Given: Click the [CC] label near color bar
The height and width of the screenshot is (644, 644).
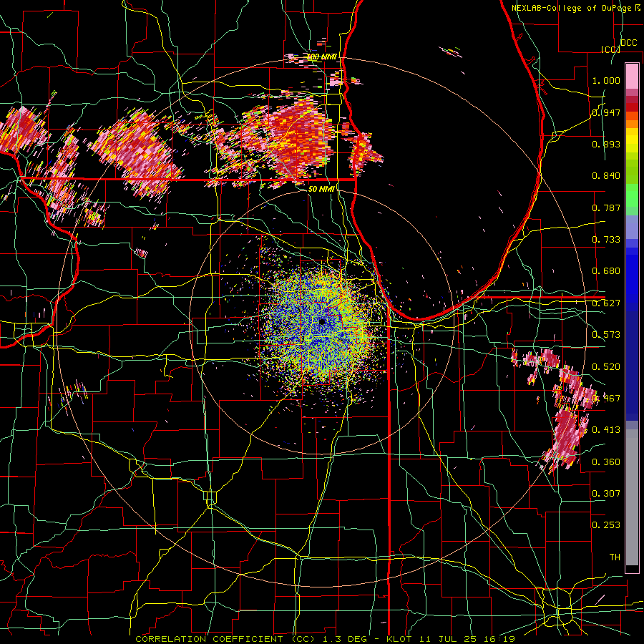Looking at the screenshot, I should pyautogui.click(x=610, y=49).
